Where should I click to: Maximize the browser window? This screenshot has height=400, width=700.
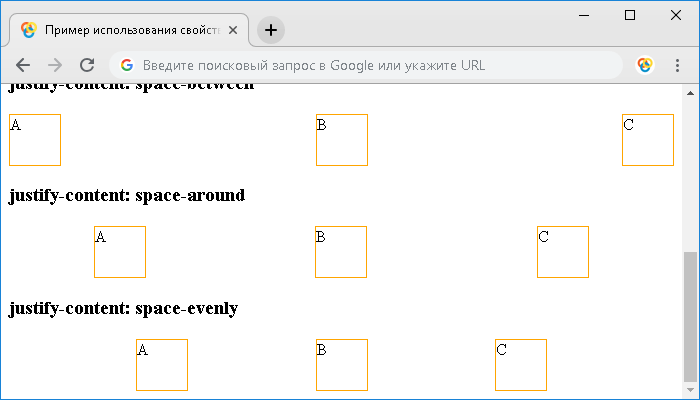630,15
